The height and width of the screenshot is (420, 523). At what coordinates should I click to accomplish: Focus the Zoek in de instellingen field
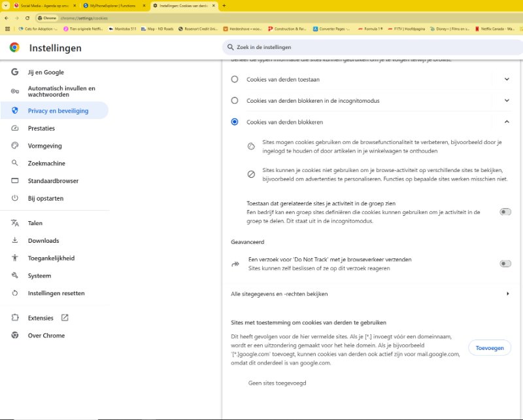click(x=373, y=47)
